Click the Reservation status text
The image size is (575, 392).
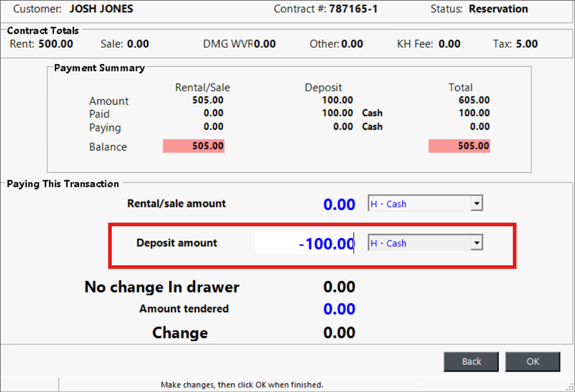pyautogui.click(x=498, y=9)
